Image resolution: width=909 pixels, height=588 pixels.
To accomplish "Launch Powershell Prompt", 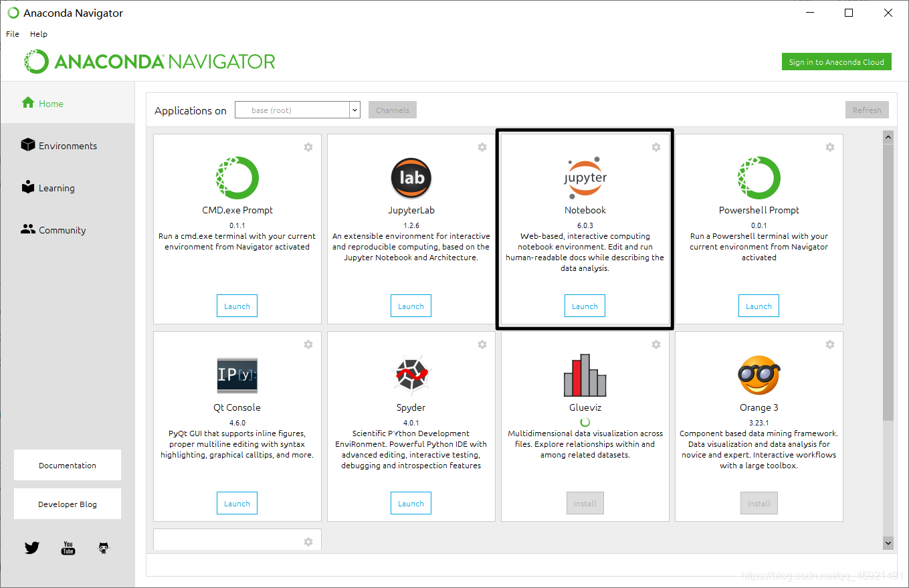I will [759, 306].
